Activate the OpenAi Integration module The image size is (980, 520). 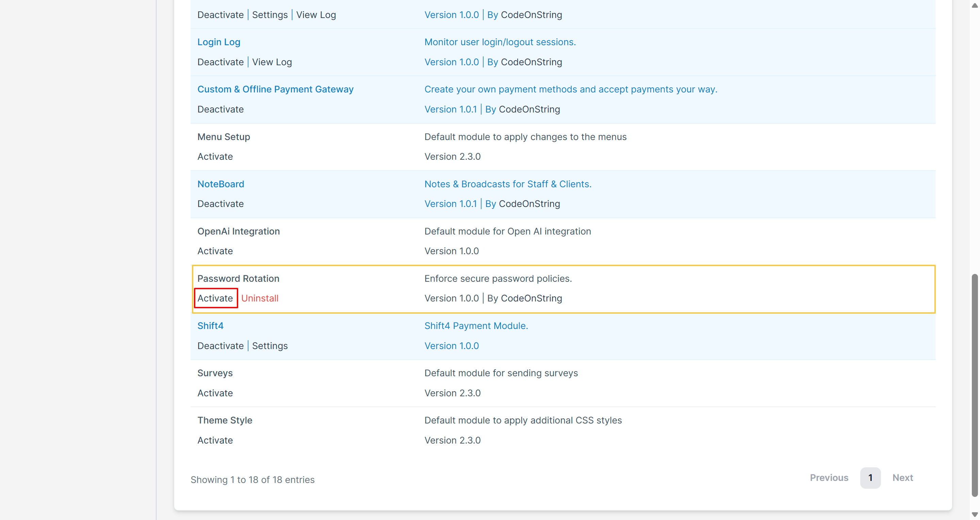[215, 251]
